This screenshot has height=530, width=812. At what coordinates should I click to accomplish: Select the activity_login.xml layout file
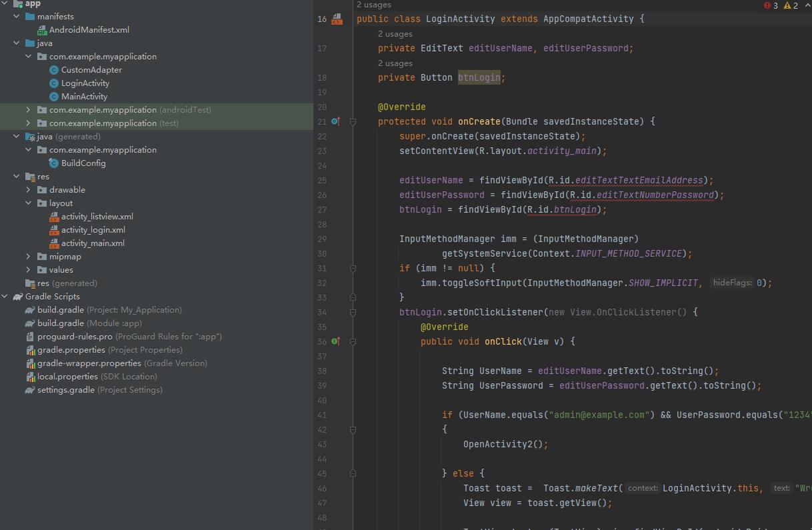[93, 230]
